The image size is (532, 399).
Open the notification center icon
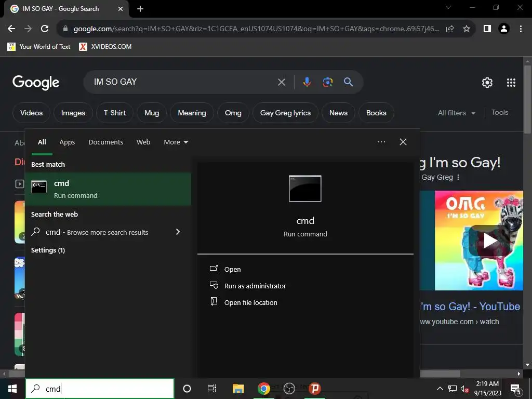coord(516,389)
